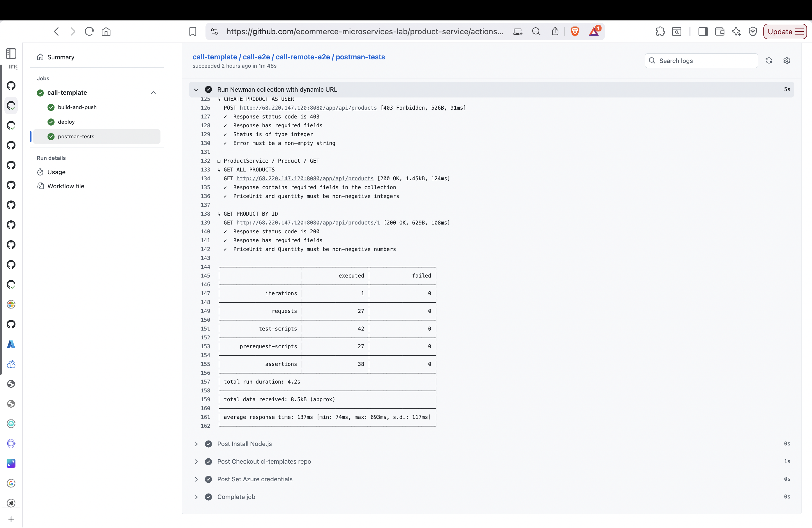Click the Brave Shields lion icon
This screenshot has height=528, width=812.
click(575, 32)
